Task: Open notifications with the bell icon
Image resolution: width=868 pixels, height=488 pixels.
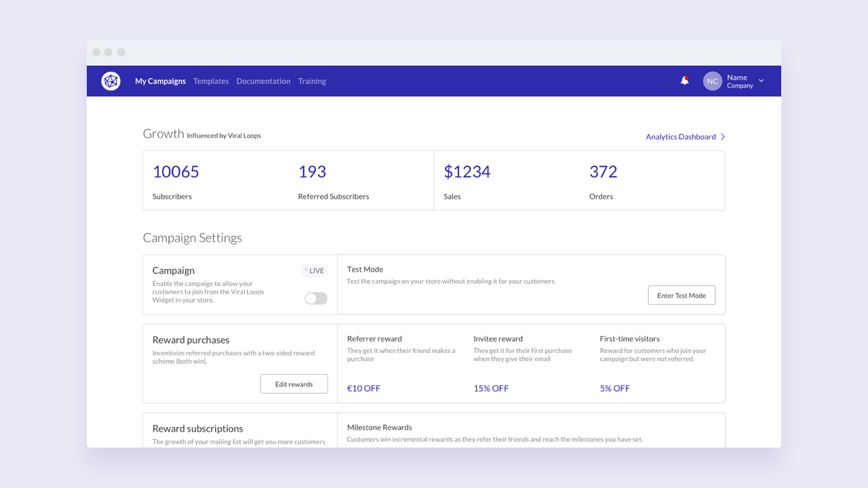Action: pyautogui.click(x=684, y=81)
